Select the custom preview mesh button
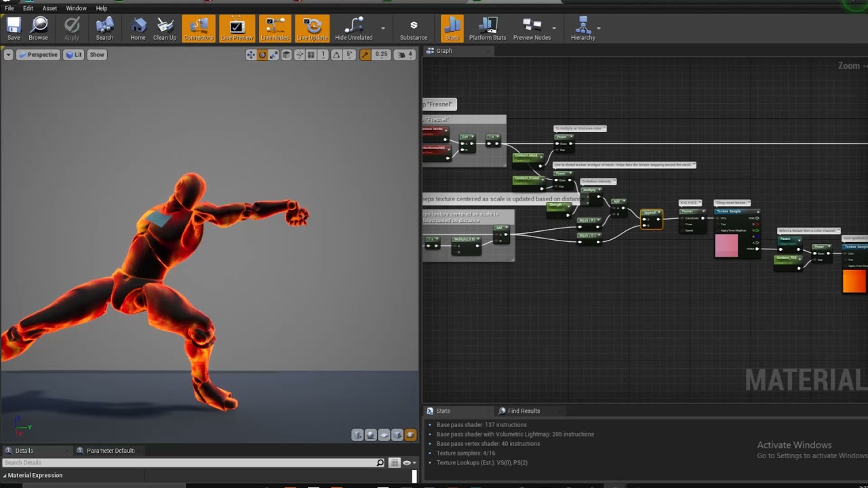Image resolution: width=868 pixels, height=488 pixels. (410, 435)
